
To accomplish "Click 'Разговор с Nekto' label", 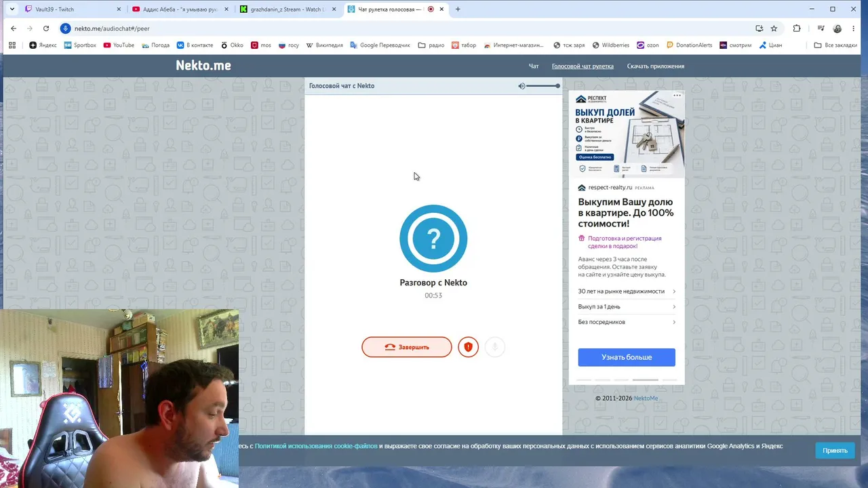I will (433, 283).
